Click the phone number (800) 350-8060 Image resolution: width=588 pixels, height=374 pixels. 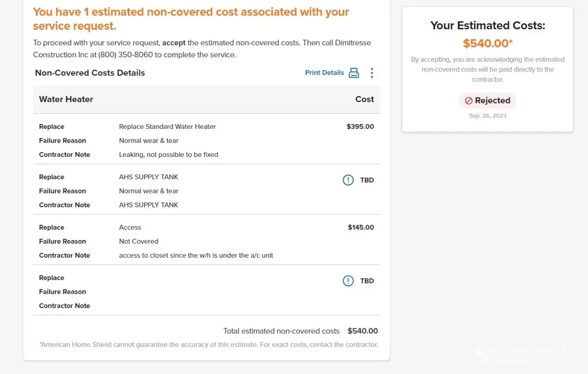[x=126, y=55]
